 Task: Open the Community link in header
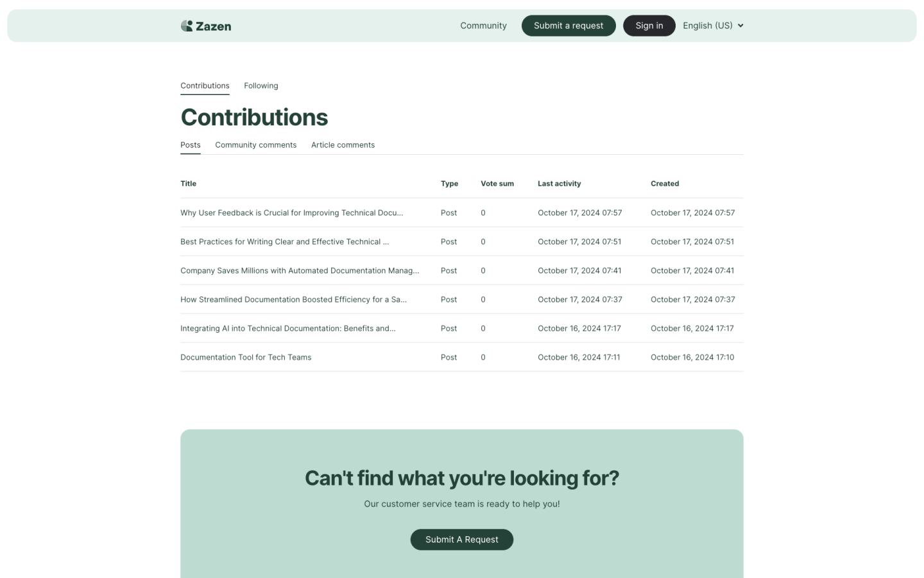coord(483,26)
